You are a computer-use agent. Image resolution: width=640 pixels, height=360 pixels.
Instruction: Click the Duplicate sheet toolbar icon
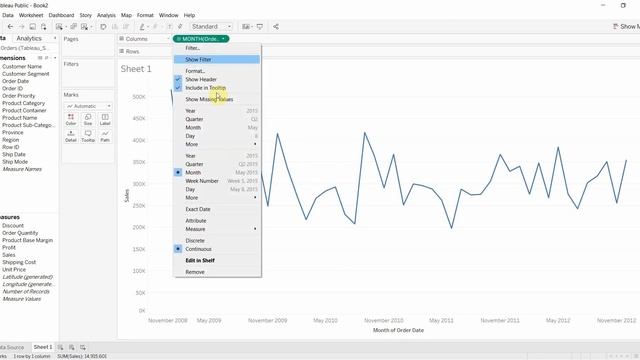pos(73,27)
